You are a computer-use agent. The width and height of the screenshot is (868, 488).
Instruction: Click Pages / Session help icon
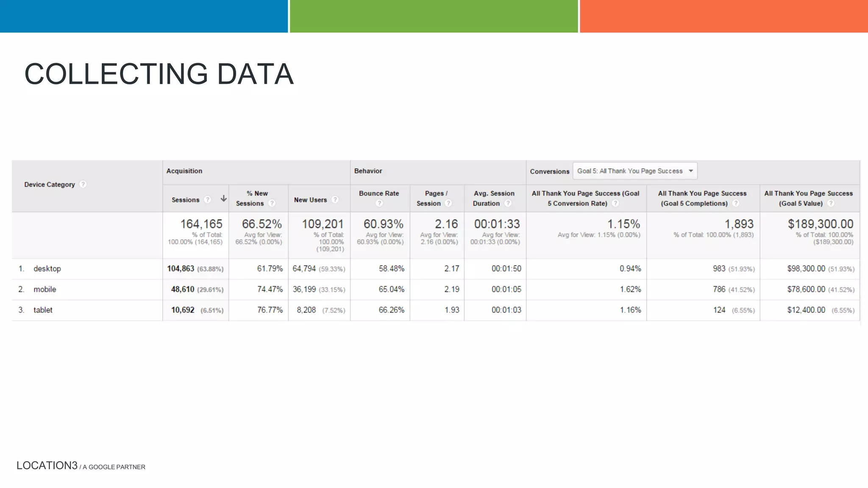(448, 203)
